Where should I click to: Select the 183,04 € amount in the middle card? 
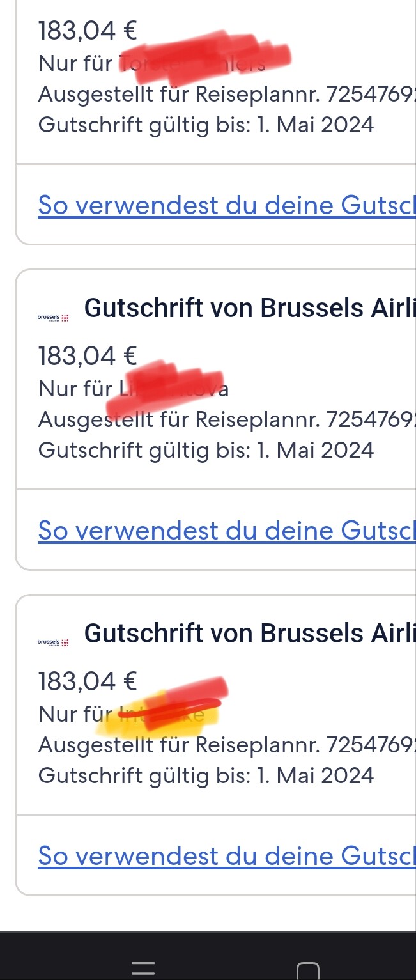click(88, 356)
